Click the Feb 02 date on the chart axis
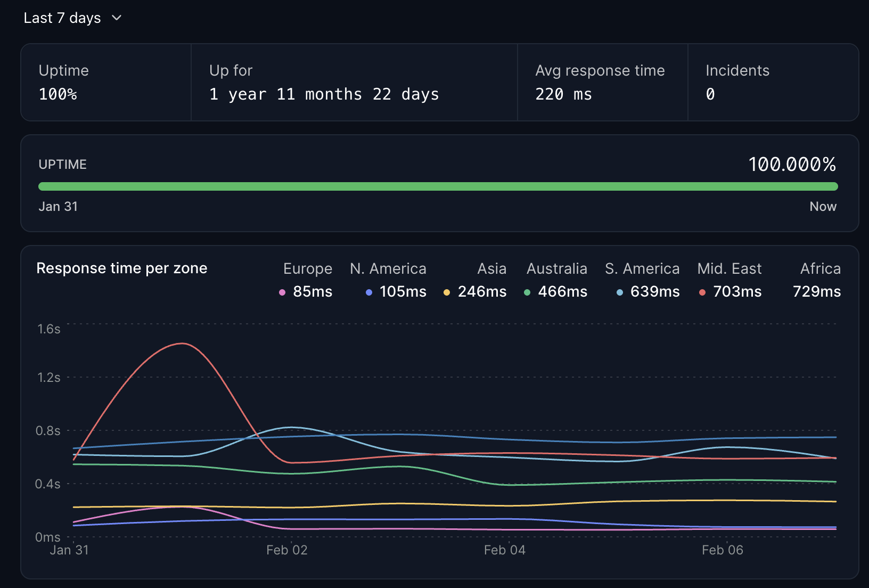 [x=287, y=550]
